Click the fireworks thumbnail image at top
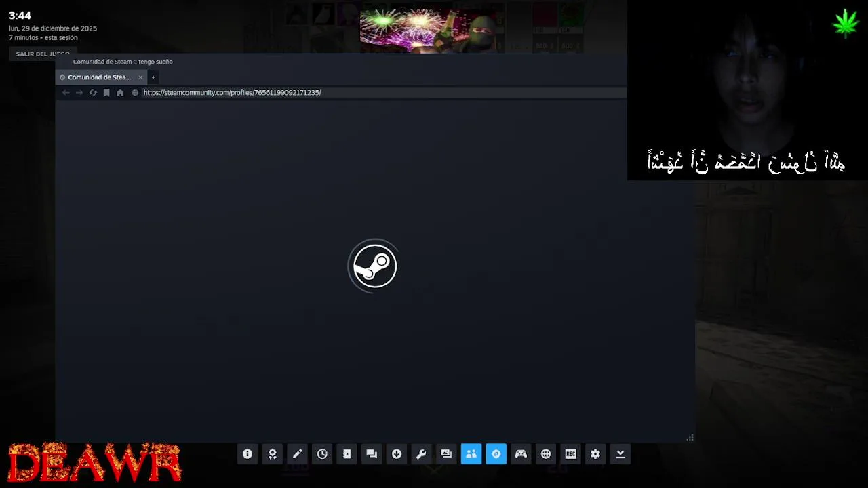Screen dimensions: 868x488 click(x=431, y=30)
